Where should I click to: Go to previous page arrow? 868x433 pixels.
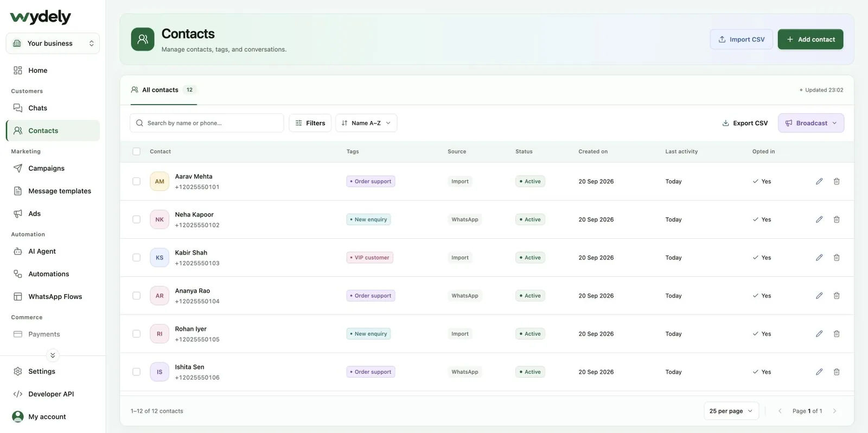780,411
